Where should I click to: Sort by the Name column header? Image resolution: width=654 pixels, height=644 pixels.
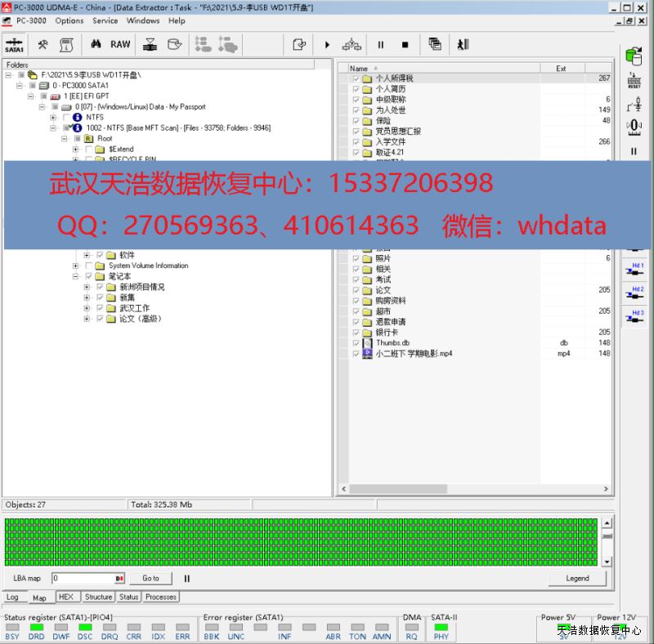(x=445, y=69)
